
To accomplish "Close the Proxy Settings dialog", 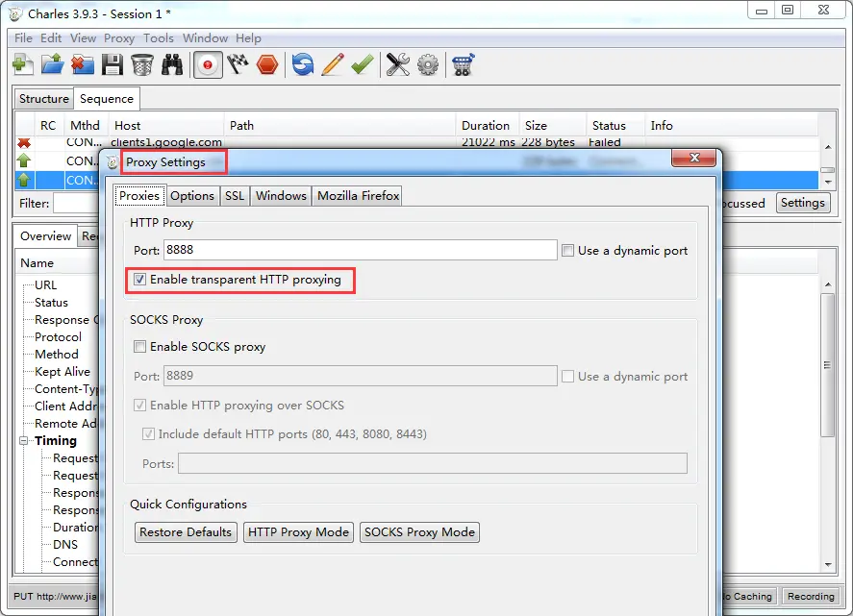I will pos(694,158).
